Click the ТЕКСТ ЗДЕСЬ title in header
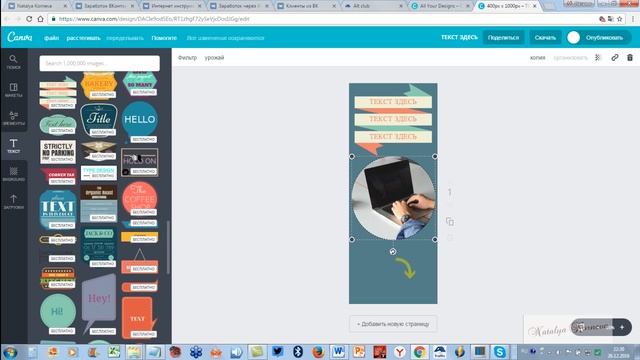This screenshot has height=360, width=640. pos(459,37)
